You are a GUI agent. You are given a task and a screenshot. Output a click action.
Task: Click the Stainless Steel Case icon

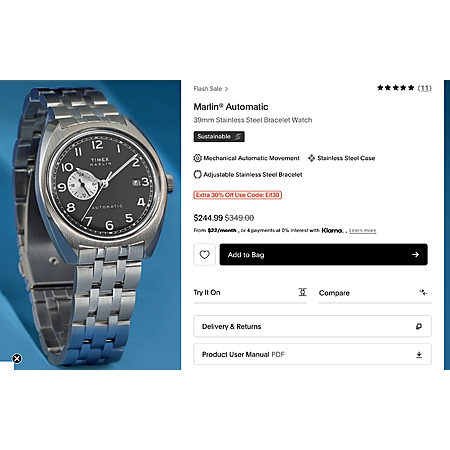(x=311, y=158)
